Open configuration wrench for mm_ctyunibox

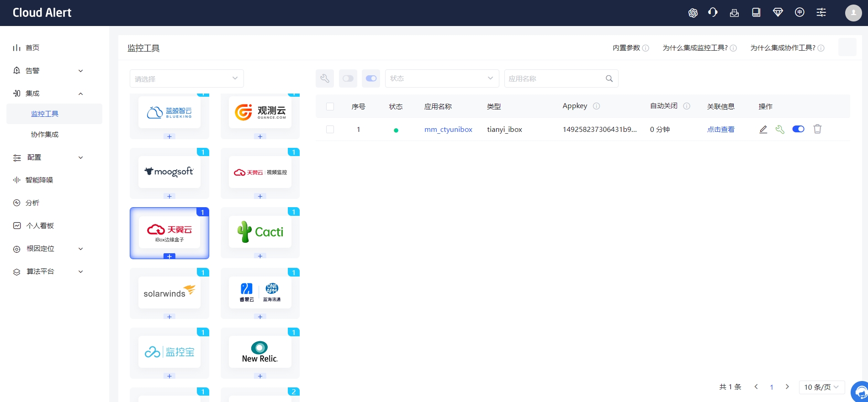[x=780, y=129]
